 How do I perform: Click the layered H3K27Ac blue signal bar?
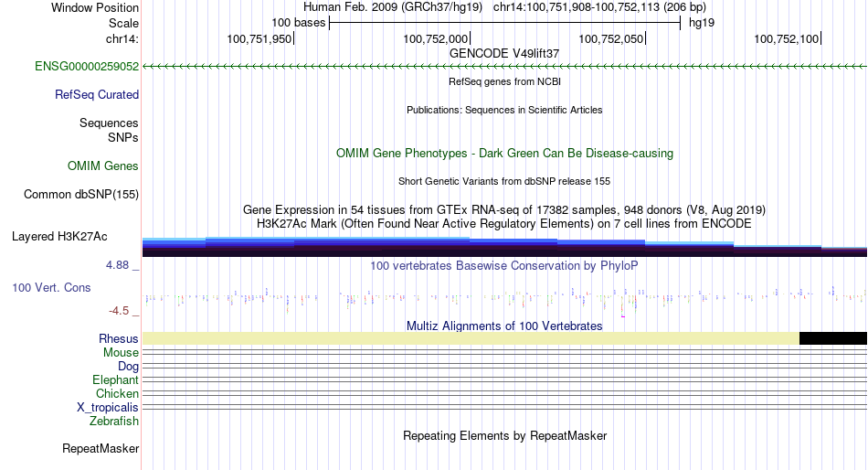click(504, 247)
